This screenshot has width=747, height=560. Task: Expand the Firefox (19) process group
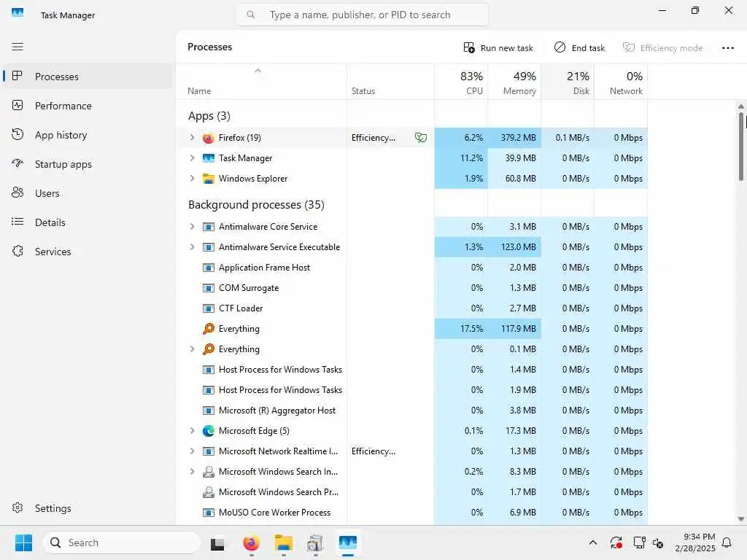[x=192, y=138]
